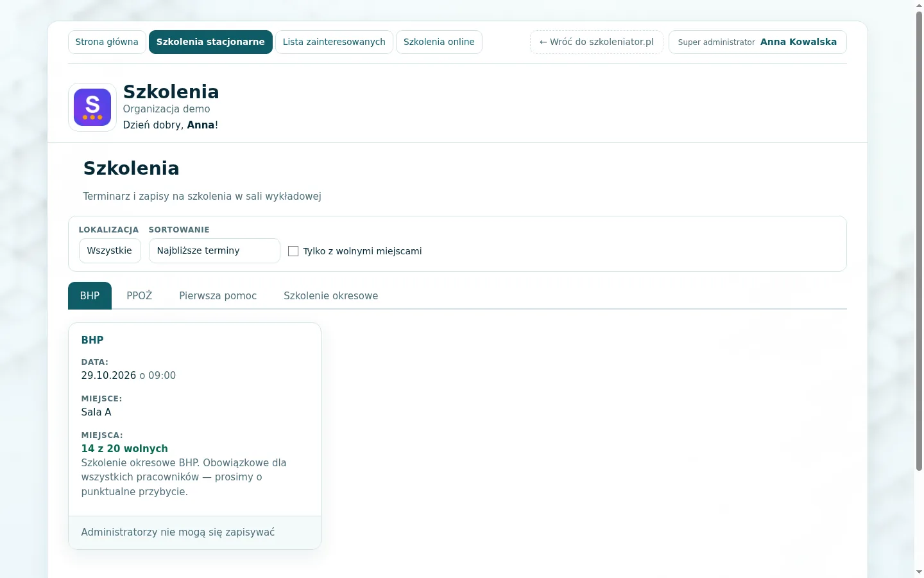Viewport: 924px width, 578px height.
Task: Follow the Wróć do szkoleniator.pl link
Action: pyautogui.click(x=597, y=42)
